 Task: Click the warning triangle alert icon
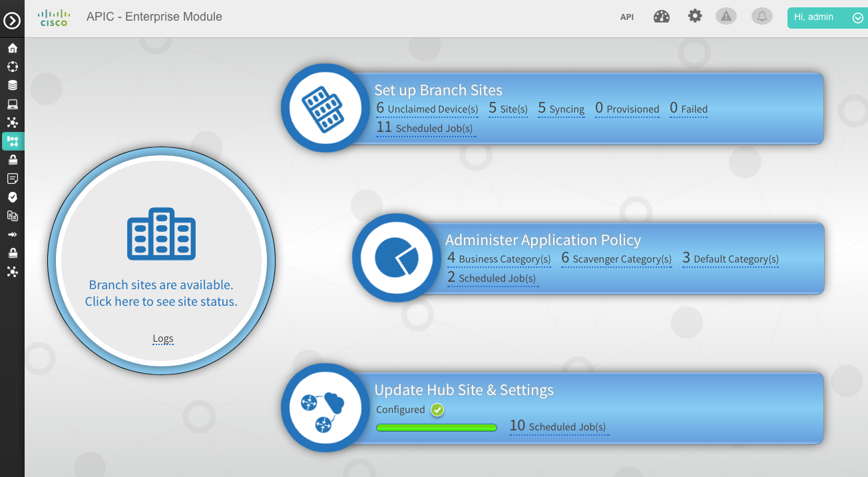pyautogui.click(x=726, y=17)
